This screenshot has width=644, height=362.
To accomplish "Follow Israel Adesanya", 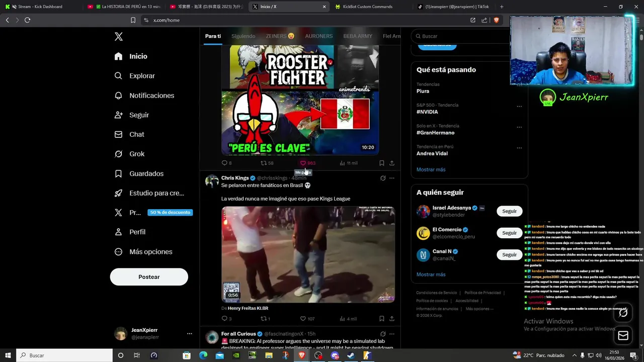I will coord(509,211).
